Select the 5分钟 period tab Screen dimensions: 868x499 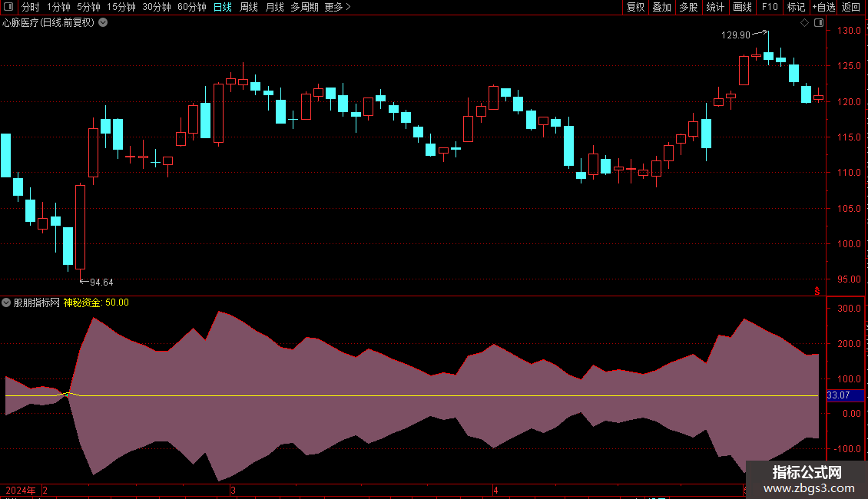(88, 7)
